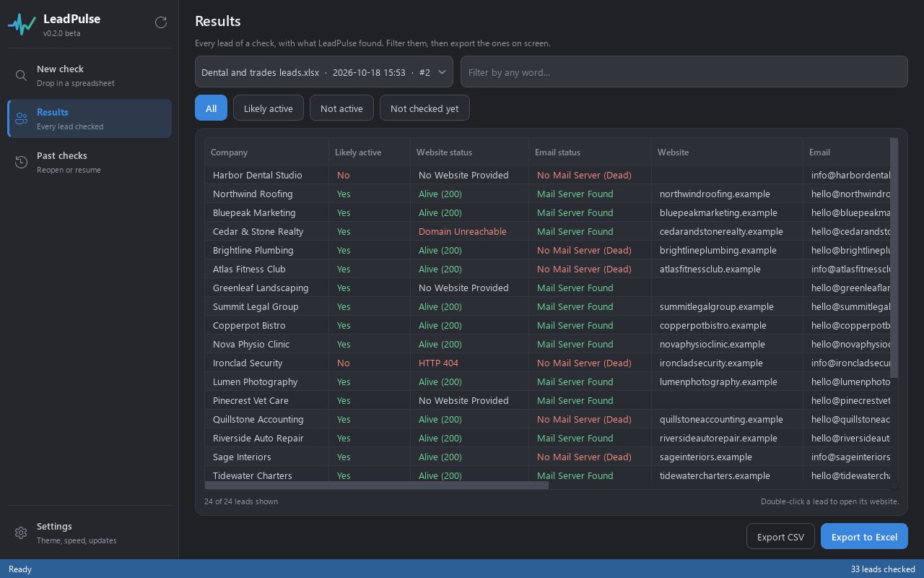The width and height of the screenshot is (924, 578).
Task: Click the people icon for Results
Action: pyautogui.click(x=22, y=118)
